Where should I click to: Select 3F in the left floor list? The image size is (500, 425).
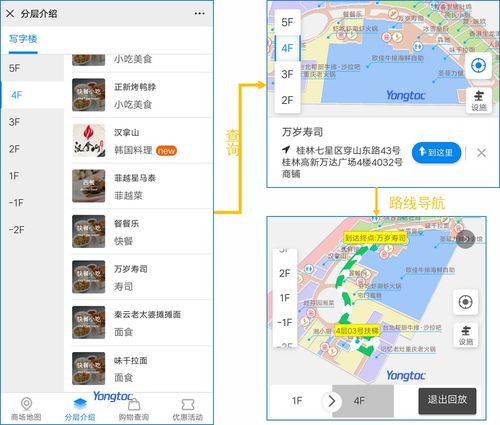33,122
